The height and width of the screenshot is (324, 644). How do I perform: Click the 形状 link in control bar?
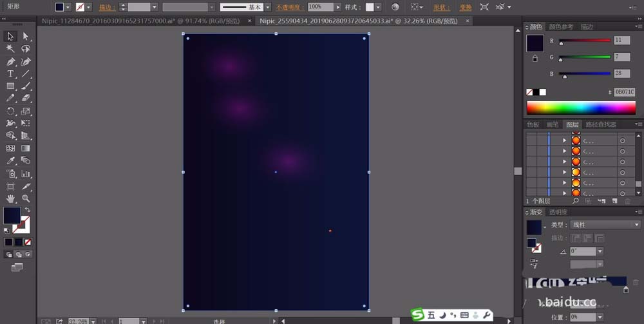tap(442, 7)
